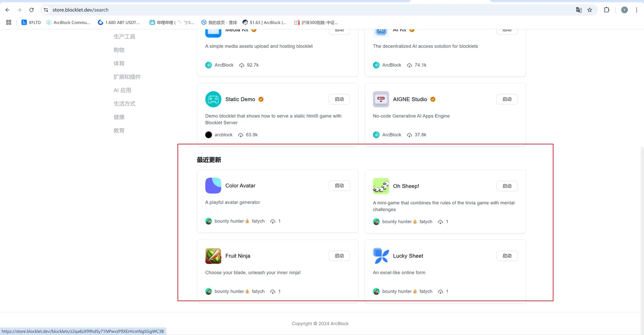Open the XFLTD bookmark
644x335 pixels.
(x=31, y=23)
